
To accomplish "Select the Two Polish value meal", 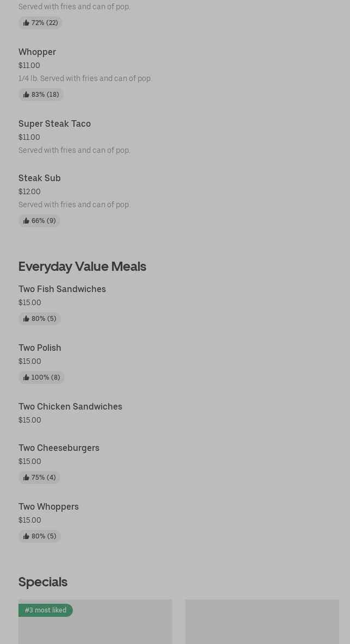I will tap(40, 348).
